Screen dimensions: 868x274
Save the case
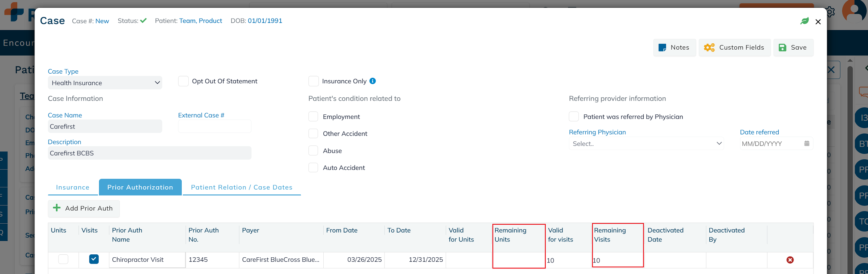click(x=793, y=47)
